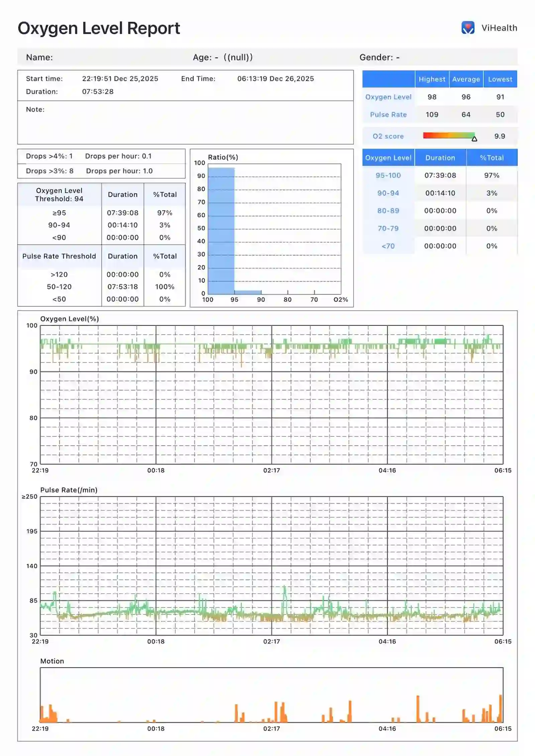
Task: Click the ViHealth heart logo icon
Action: point(467,28)
